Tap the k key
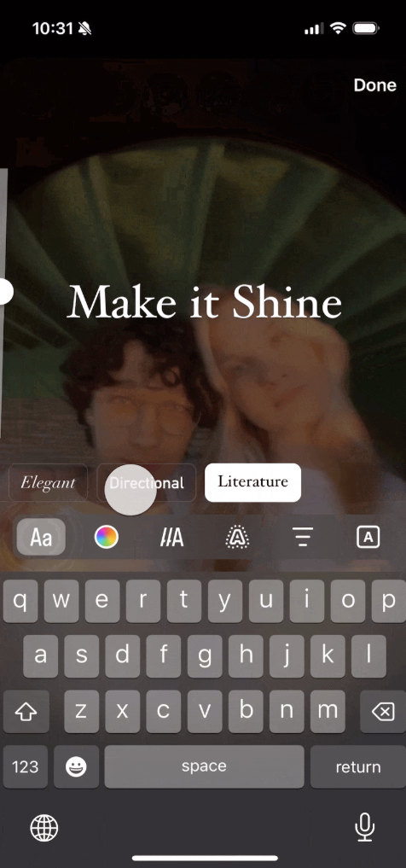 (x=328, y=656)
